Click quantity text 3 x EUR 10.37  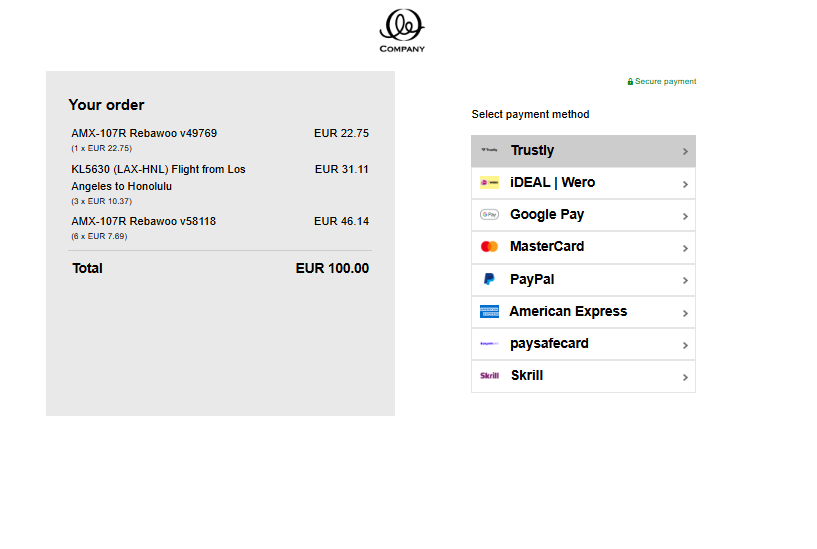click(x=102, y=201)
